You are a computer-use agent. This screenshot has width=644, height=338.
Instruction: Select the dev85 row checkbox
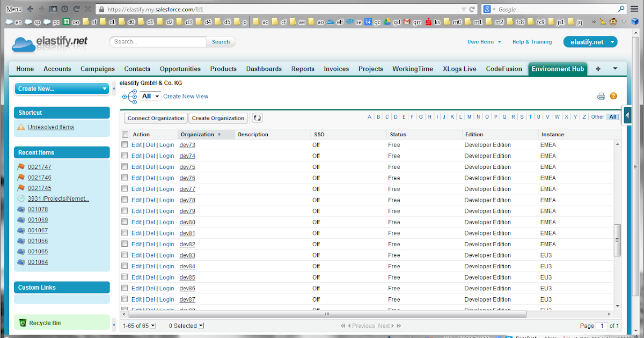[125, 277]
